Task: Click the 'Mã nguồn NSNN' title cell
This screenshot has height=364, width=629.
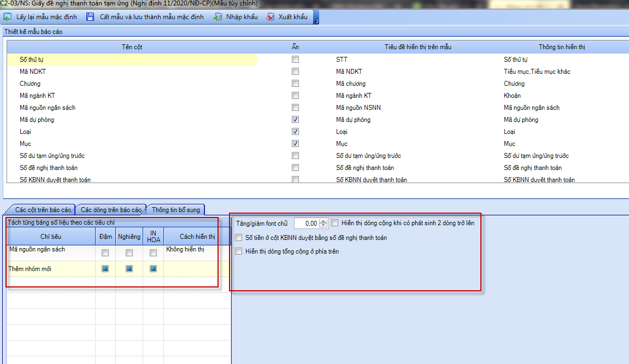Action: pyautogui.click(x=358, y=108)
